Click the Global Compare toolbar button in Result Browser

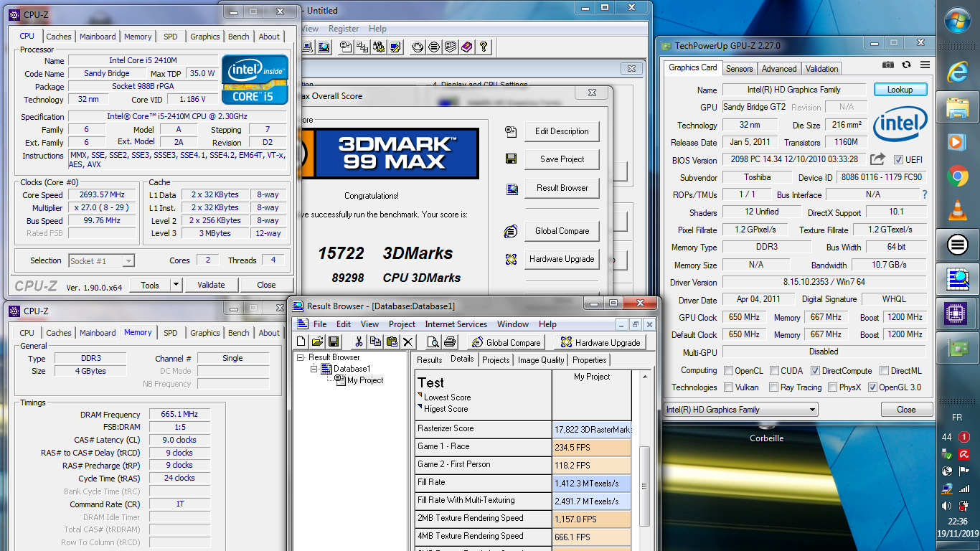pos(506,342)
